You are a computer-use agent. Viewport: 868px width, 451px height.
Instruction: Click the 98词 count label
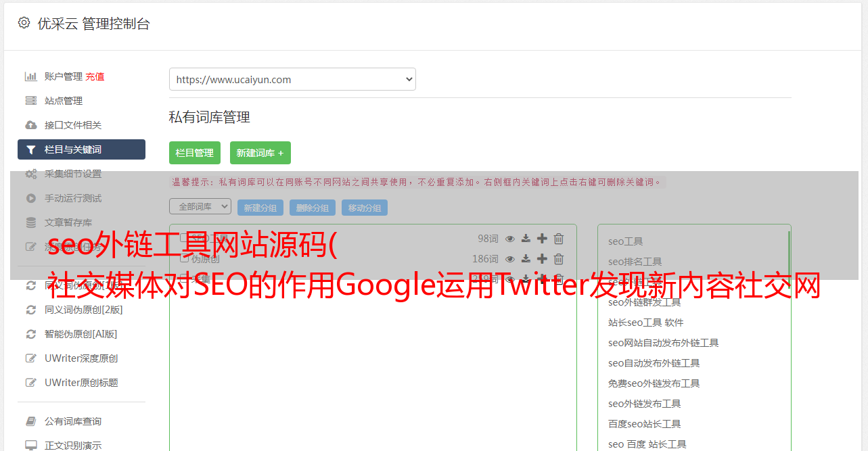488,239
